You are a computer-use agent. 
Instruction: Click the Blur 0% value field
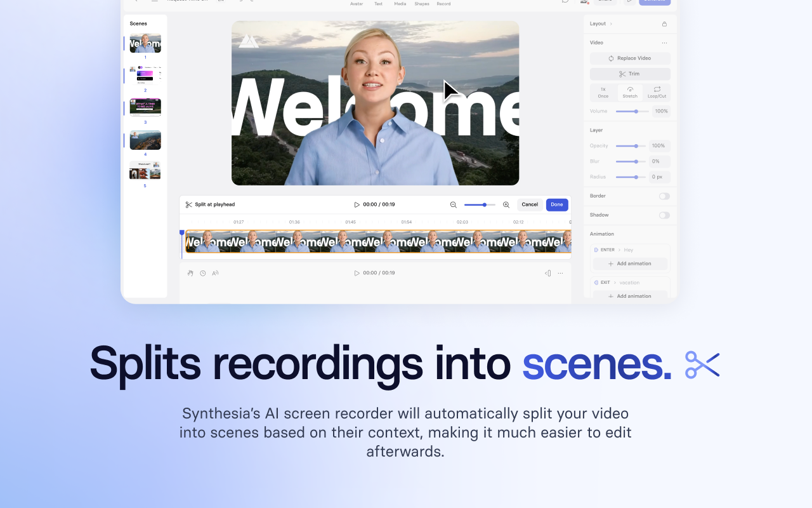[x=660, y=161]
